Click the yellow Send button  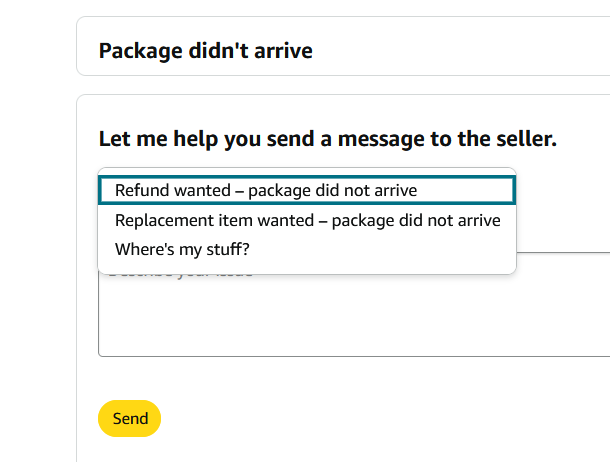click(129, 419)
